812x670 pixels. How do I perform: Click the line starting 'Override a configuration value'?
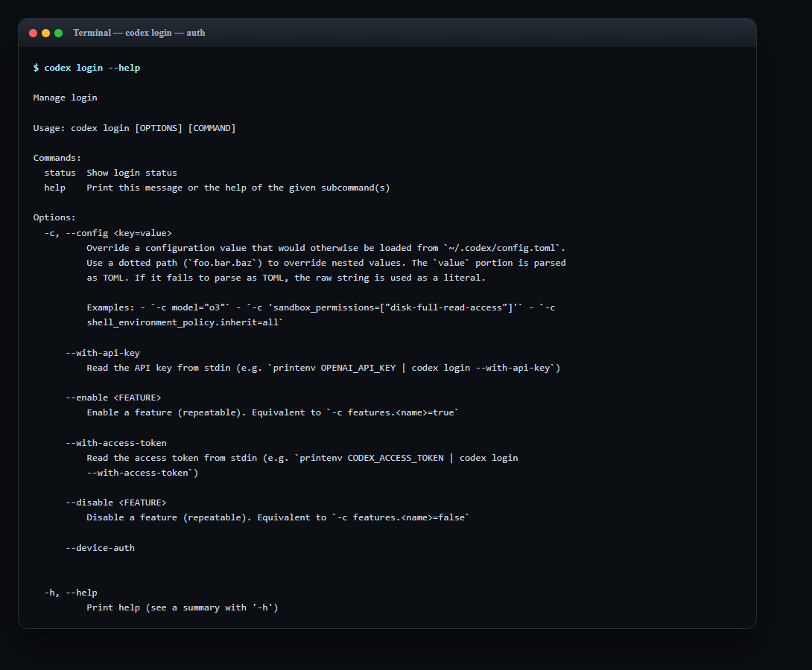pyautogui.click(x=326, y=248)
